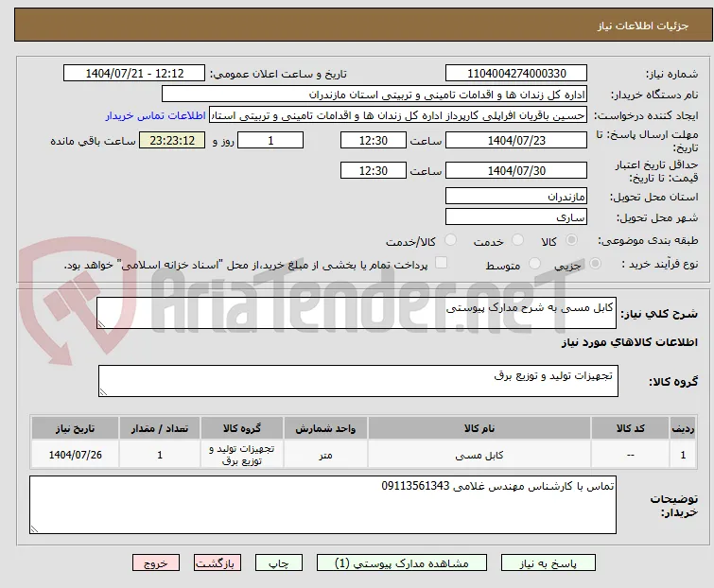The width and height of the screenshot is (714, 588).
Task: Click the 'متر' unit cell
Action: (325, 455)
